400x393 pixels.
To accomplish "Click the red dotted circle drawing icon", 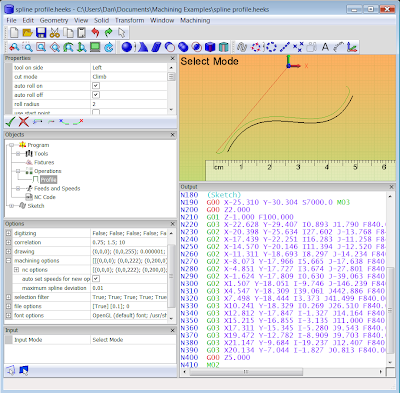I will 256,47.
